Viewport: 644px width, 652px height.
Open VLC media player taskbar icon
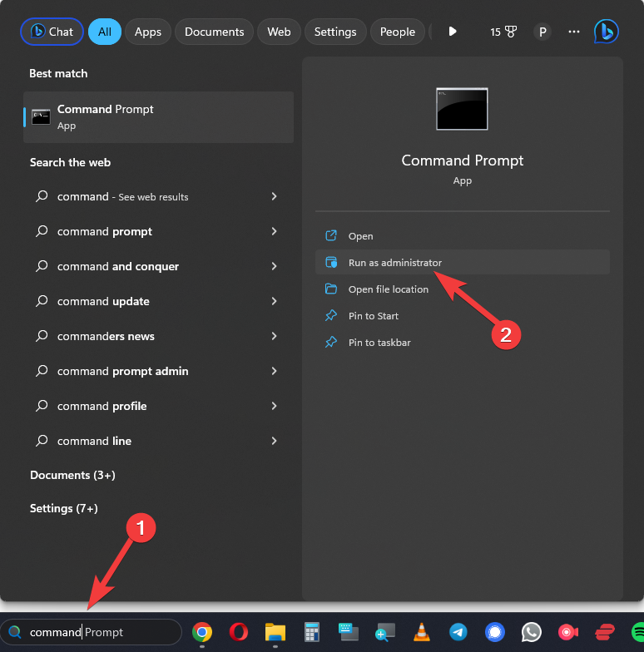[x=422, y=632]
